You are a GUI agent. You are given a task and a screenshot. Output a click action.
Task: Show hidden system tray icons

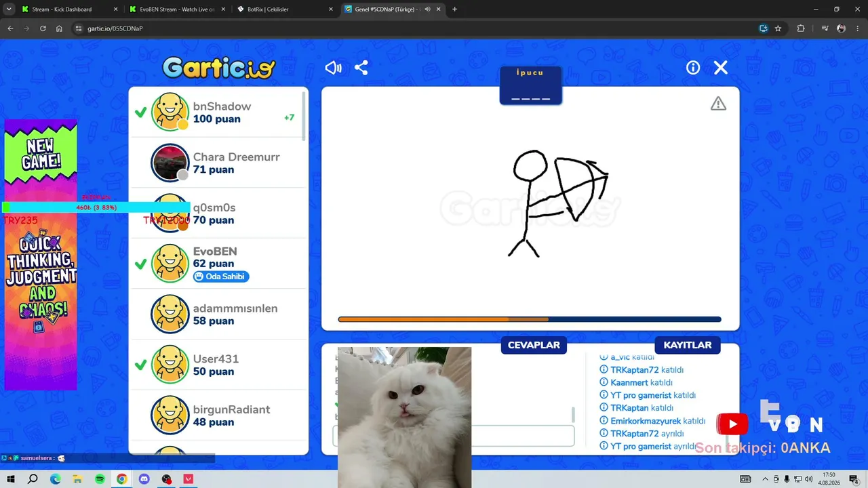(766, 479)
